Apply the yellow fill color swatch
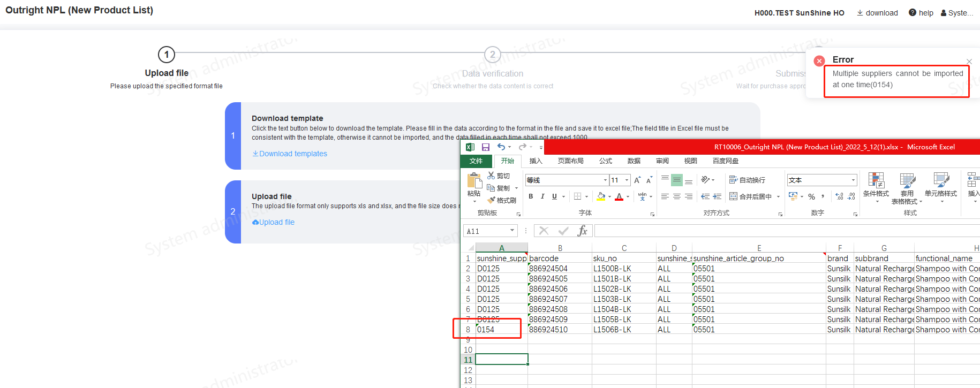The image size is (980, 388). pyautogui.click(x=601, y=196)
